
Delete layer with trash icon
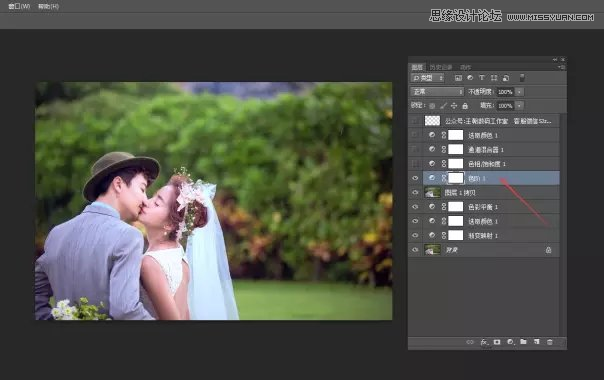550,342
